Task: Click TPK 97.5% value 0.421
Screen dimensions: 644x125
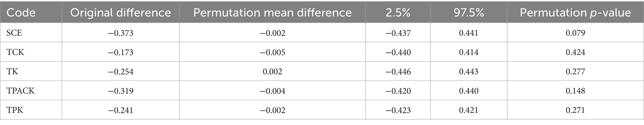Action: [469, 110]
